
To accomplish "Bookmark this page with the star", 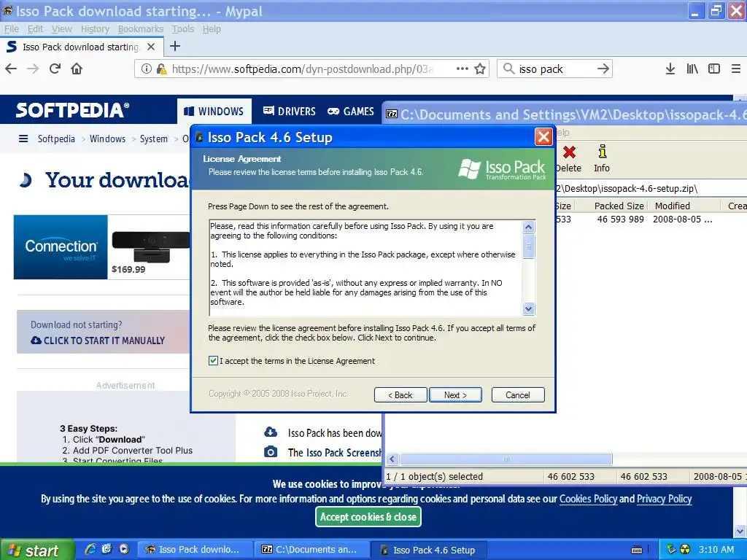I will pyautogui.click(x=480, y=69).
